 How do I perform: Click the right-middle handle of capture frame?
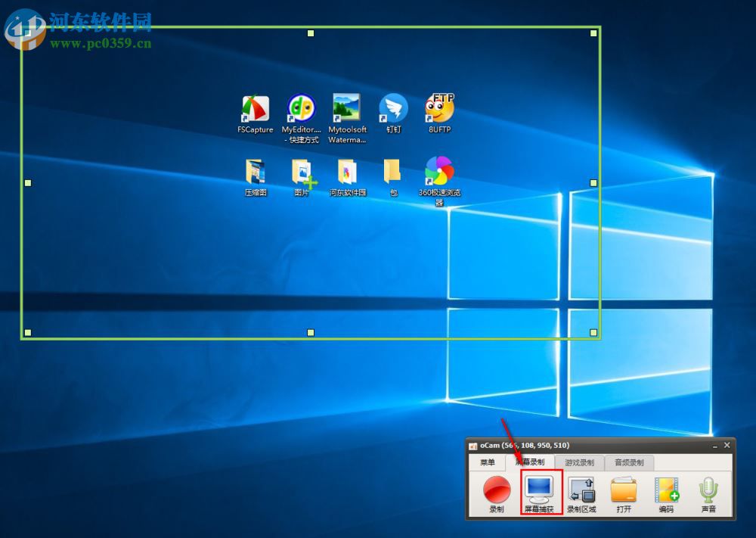pos(593,183)
